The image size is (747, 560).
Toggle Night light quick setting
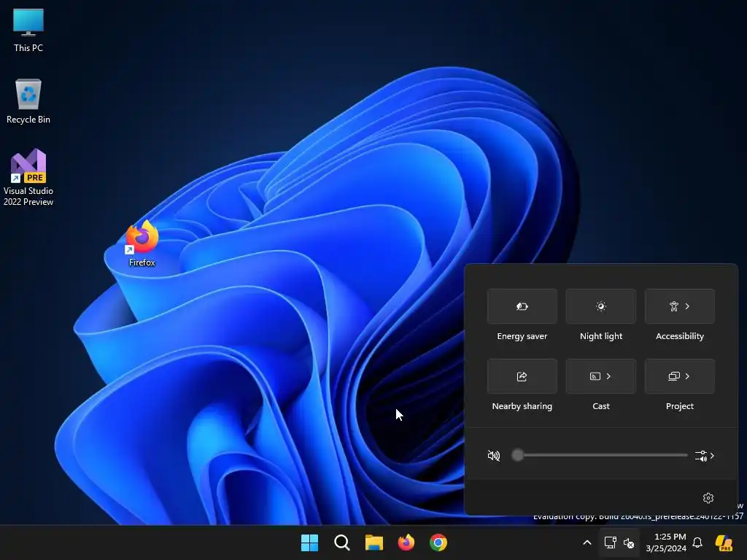coord(601,306)
